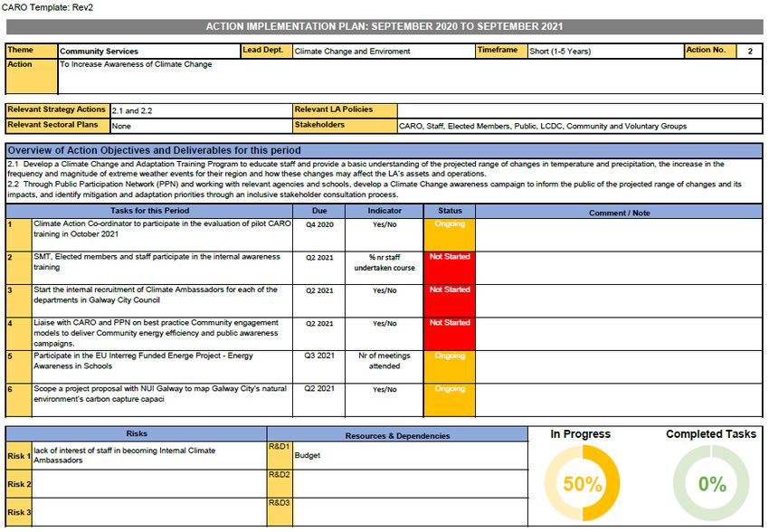Viewport: 769px width, 532px height.
Task: Click the 'Indicator' column header
Action: [384, 211]
